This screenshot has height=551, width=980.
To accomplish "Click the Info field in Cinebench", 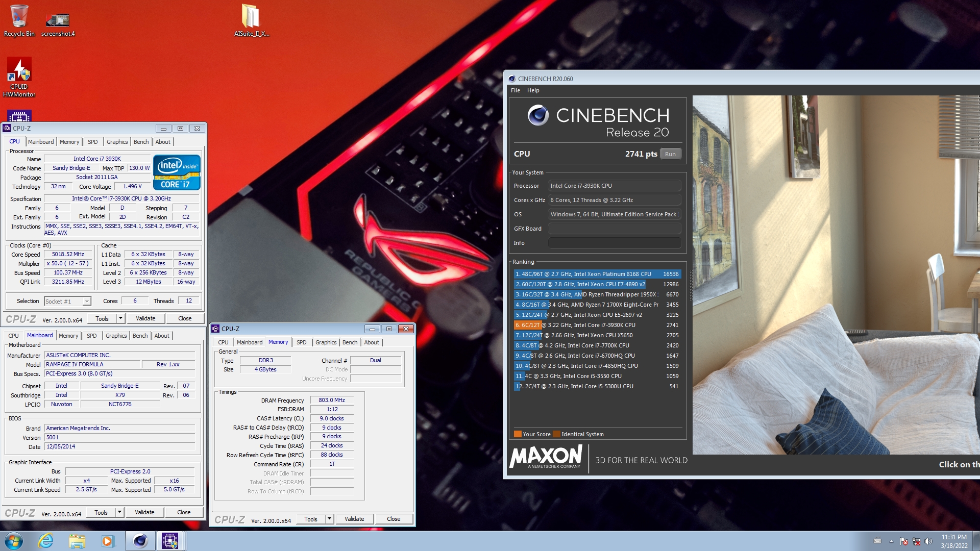I will click(615, 243).
